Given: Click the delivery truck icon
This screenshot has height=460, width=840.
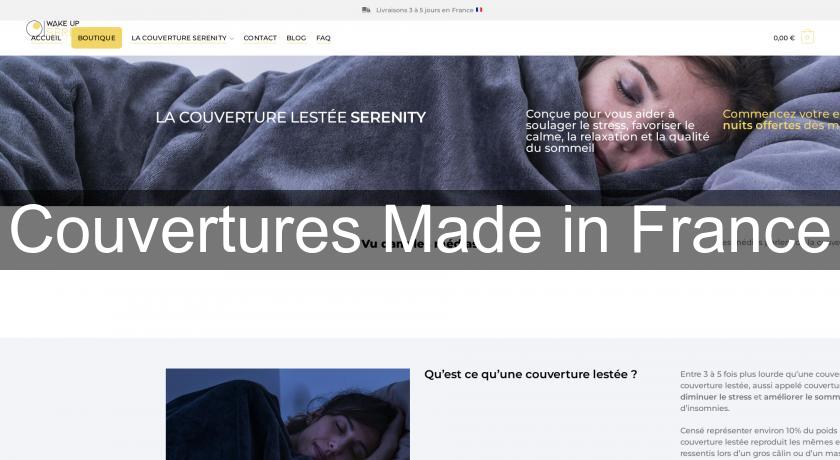Looking at the screenshot, I should coord(366,10).
